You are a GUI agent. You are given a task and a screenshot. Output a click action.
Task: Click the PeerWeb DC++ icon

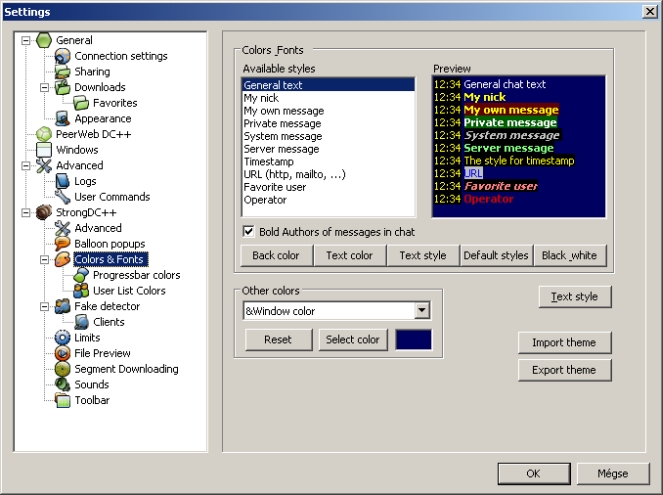(44, 134)
